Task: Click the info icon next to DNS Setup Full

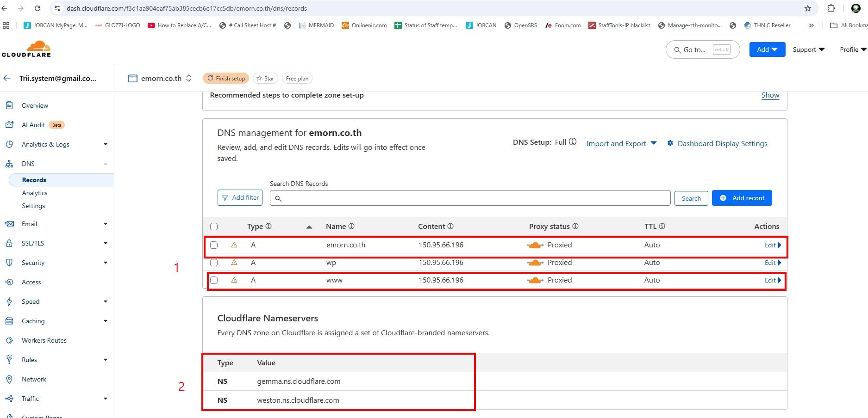Action: [x=573, y=142]
